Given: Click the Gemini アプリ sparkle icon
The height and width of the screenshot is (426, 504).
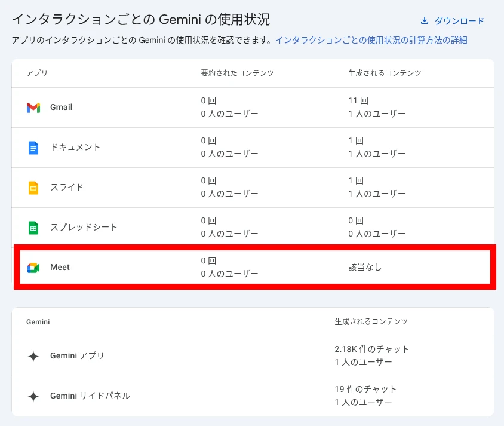Looking at the screenshot, I should [33, 356].
